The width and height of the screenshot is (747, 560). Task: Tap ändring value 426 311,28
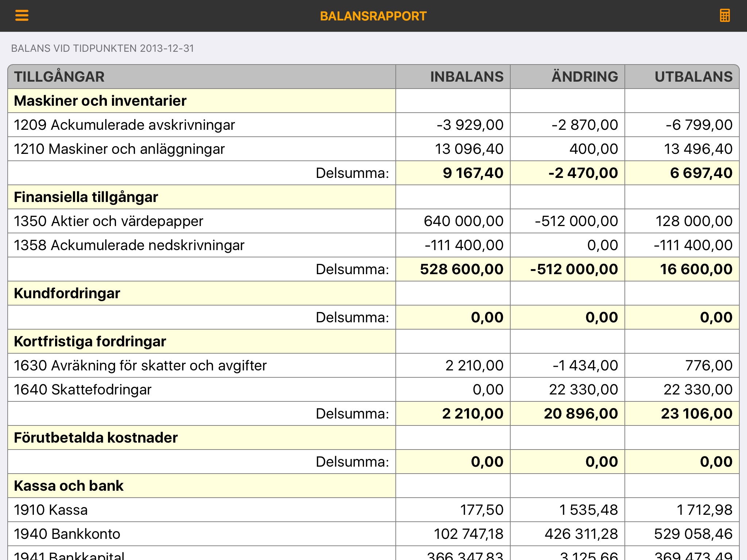click(x=581, y=534)
